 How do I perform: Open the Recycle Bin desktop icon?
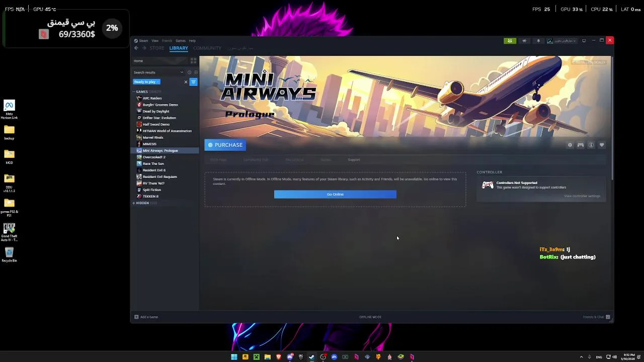pyautogui.click(x=9, y=254)
